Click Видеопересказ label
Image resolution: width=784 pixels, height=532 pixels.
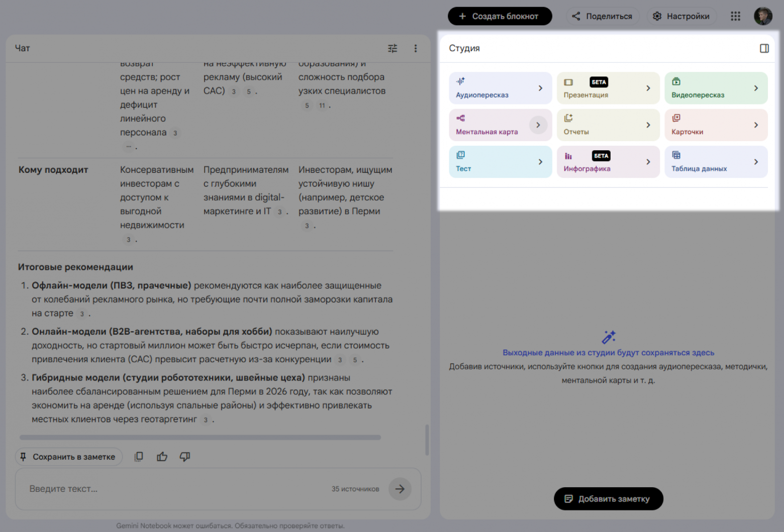(x=698, y=95)
